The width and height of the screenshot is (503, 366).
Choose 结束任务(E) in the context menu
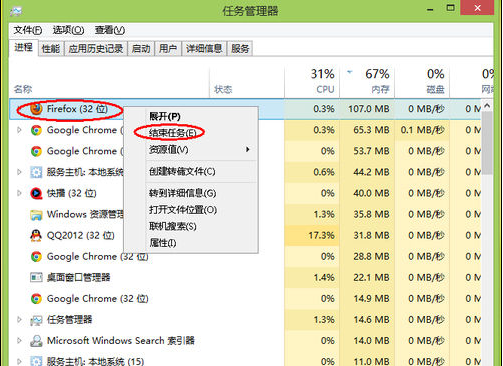pyautogui.click(x=191, y=133)
